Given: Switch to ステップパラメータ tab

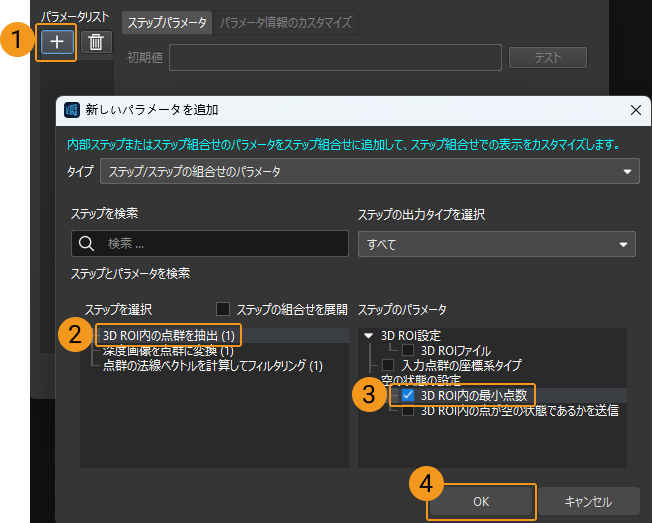Looking at the screenshot, I should [167, 22].
